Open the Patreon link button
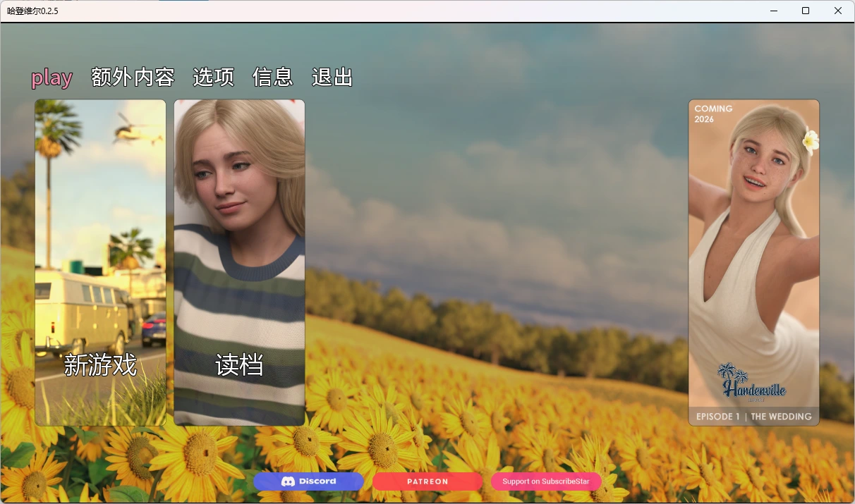This screenshot has width=855, height=504. 427,481
